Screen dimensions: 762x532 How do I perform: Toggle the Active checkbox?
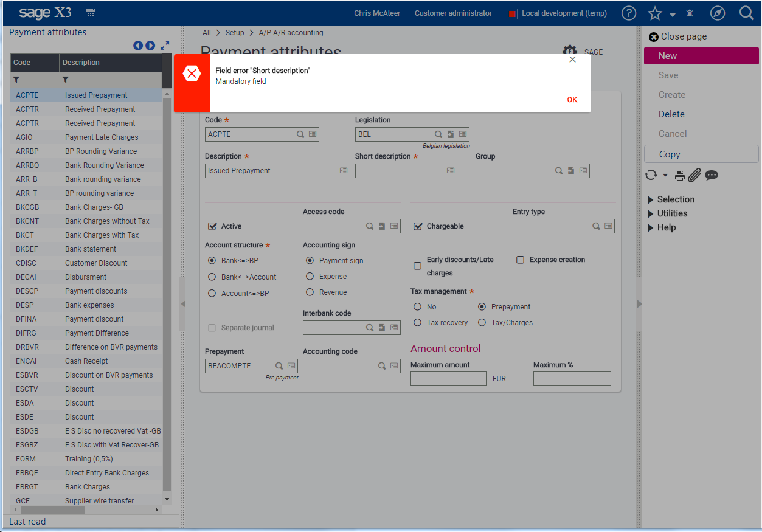pyautogui.click(x=212, y=226)
